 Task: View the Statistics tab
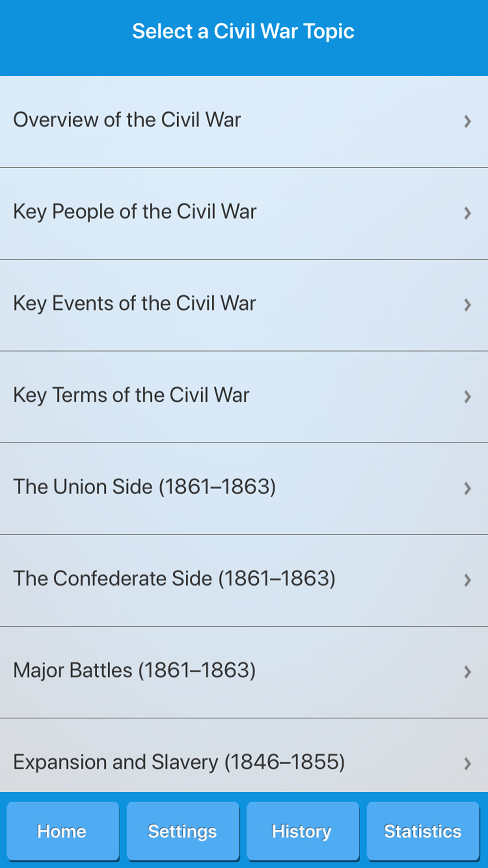423,831
